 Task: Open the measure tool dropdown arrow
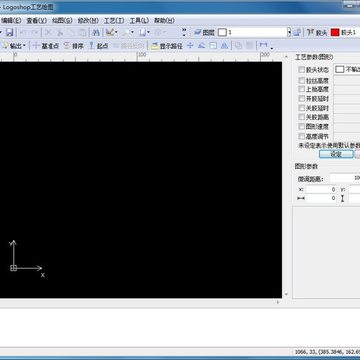click(x=272, y=48)
